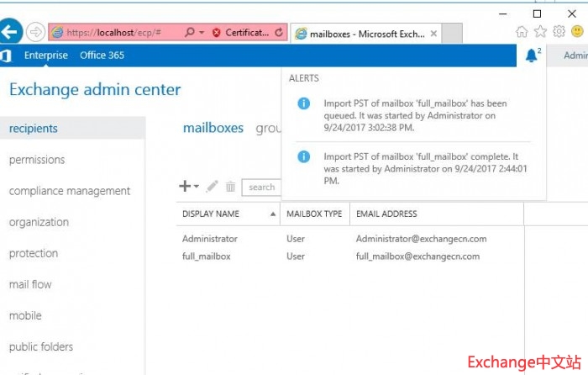The image size is (588, 375).
Task: Expand the new mailbox dropdown arrow
Action: tap(197, 187)
